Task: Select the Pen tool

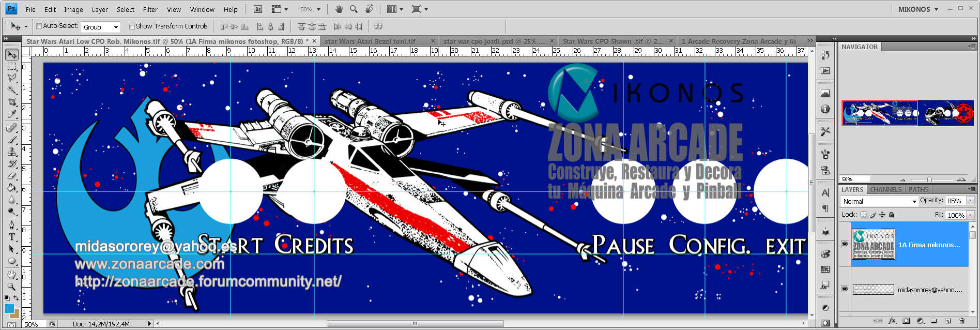Action: click(12, 225)
